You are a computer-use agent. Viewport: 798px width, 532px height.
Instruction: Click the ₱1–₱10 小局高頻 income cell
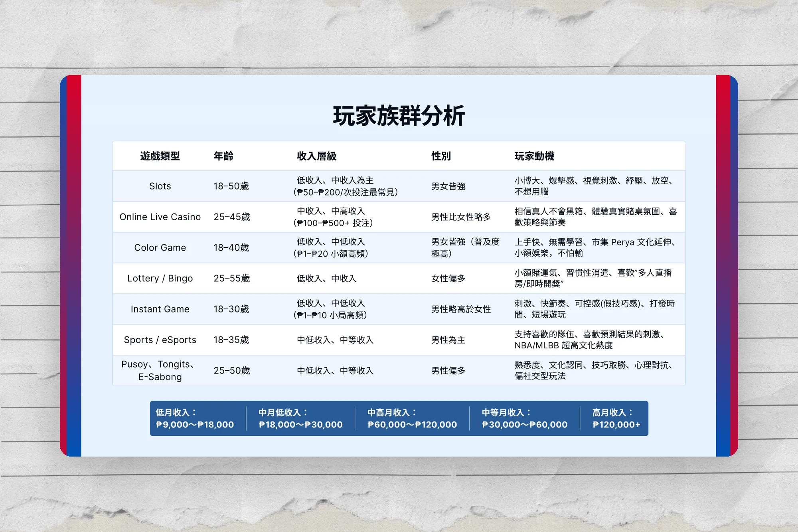(x=330, y=309)
